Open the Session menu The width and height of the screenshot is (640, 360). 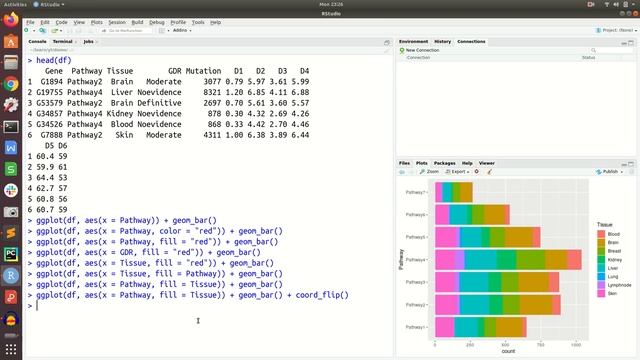coord(117,22)
